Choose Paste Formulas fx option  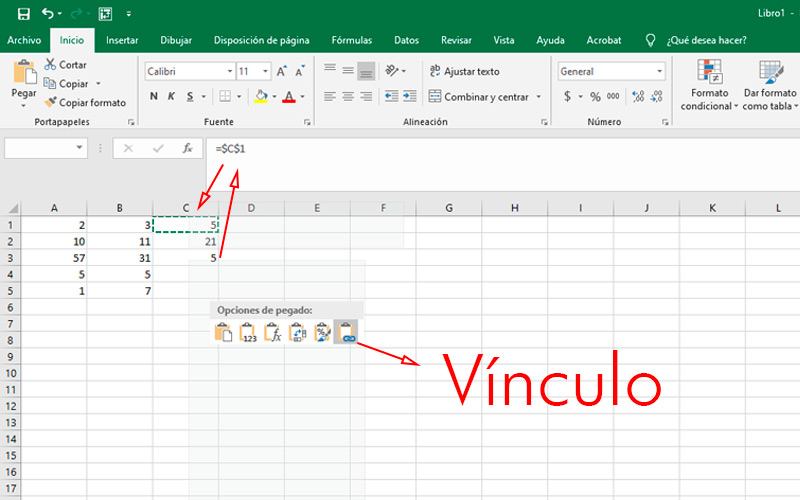point(272,332)
